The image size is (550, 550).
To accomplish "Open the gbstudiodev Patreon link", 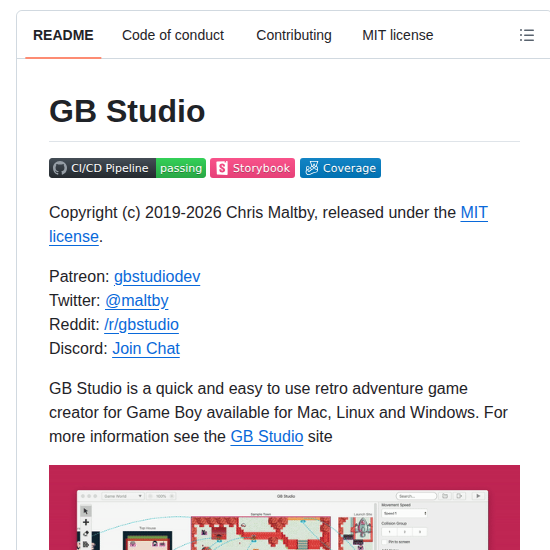I will pos(157,276).
